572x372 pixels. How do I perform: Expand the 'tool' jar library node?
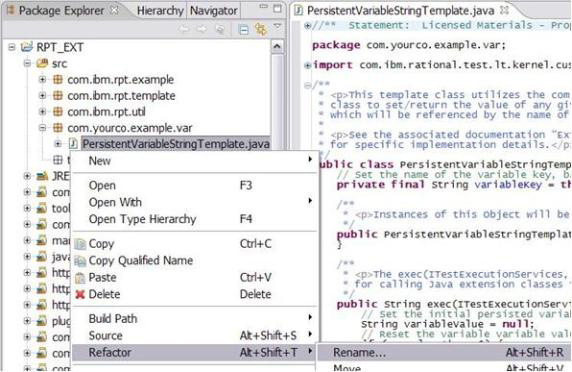(27, 208)
